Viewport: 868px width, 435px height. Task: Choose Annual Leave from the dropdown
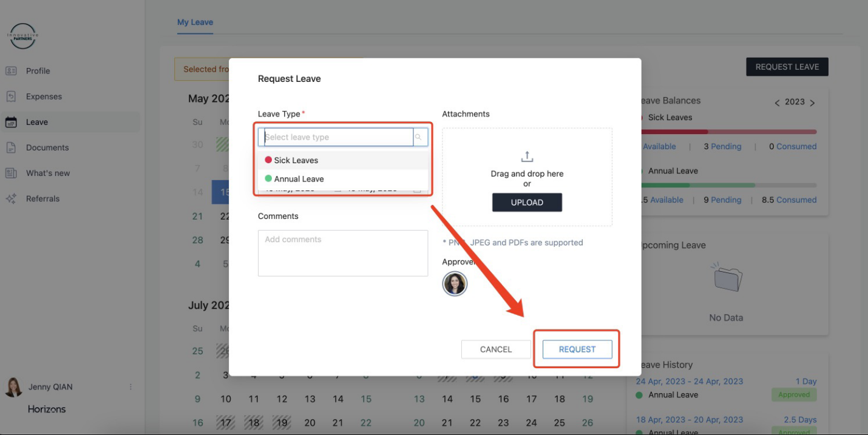(299, 179)
